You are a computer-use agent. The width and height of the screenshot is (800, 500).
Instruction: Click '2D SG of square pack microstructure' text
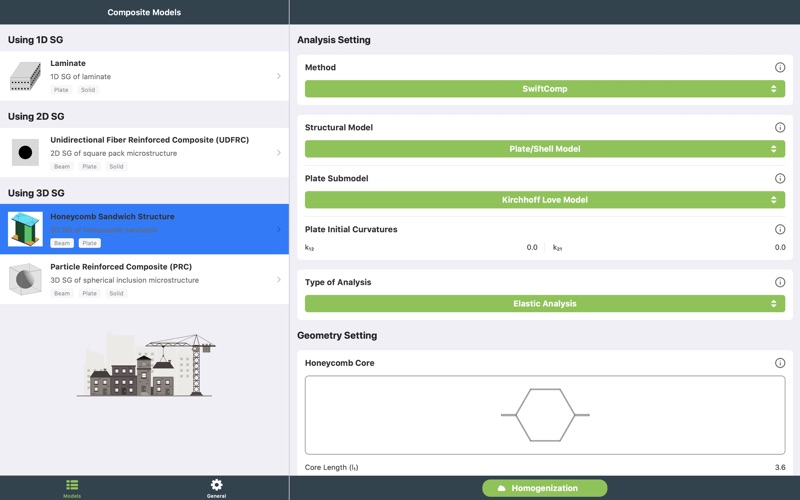pyautogui.click(x=114, y=153)
